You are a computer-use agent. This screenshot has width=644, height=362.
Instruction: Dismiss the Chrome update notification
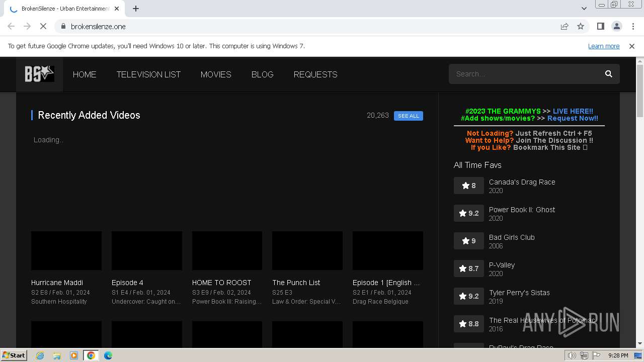632,46
